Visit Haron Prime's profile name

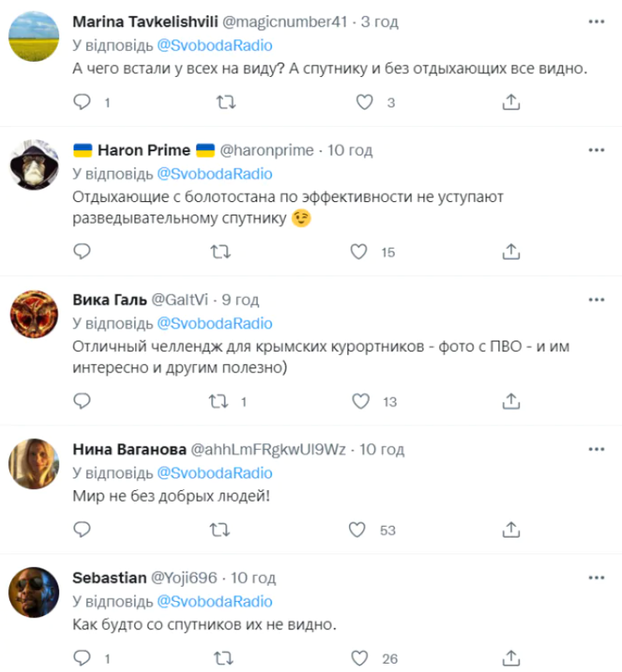(x=146, y=150)
